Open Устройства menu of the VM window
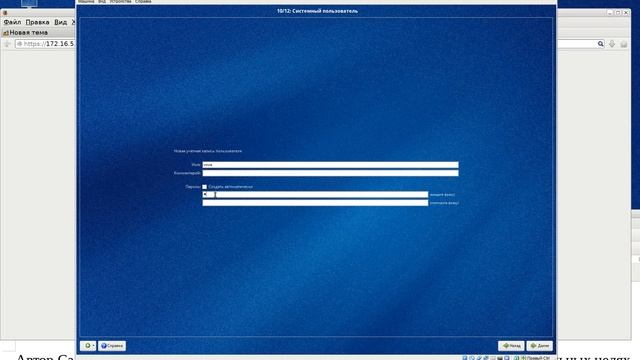Image resolution: width=640 pixels, height=360 pixels. pyautogui.click(x=120, y=2)
